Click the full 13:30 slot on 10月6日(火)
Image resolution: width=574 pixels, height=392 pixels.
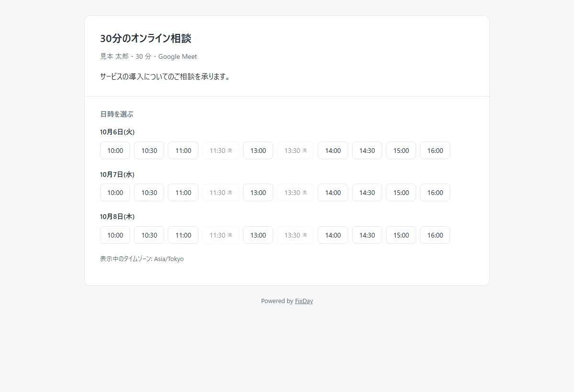[x=295, y=151]
